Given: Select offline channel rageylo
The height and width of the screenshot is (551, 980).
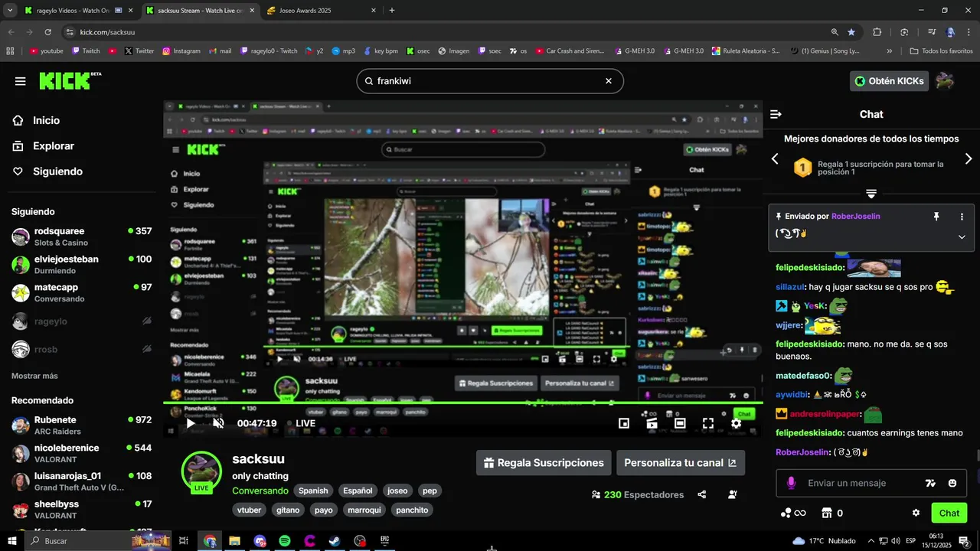Looking at the screenshot, I should coord(81,321).
